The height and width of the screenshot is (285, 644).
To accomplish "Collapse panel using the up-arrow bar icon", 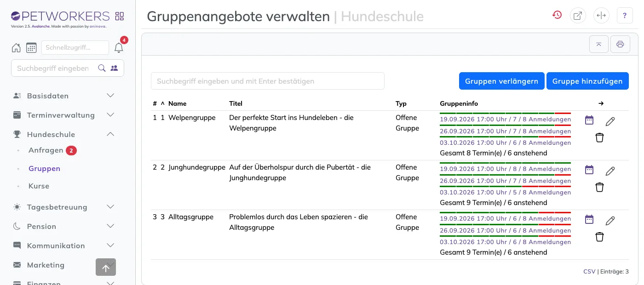I will (x=599, y=44).
